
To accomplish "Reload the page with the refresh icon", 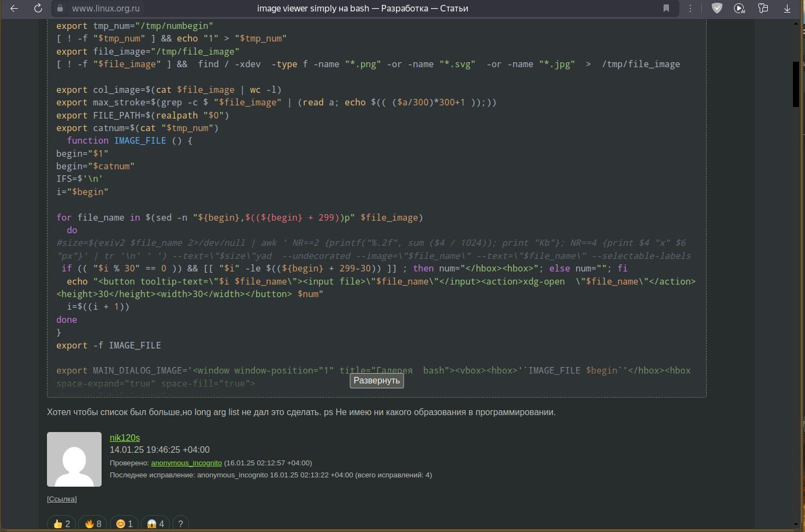I will pyautogui.click(x=38, y=8).
